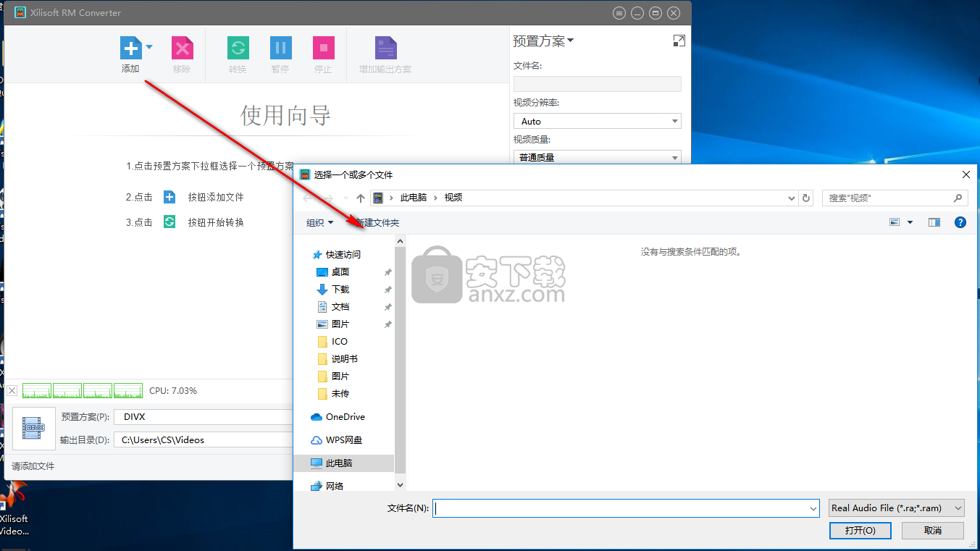Click the Stop (停止) toolbar icon
This screenshot has height=551, width=980.
[323, 48]
